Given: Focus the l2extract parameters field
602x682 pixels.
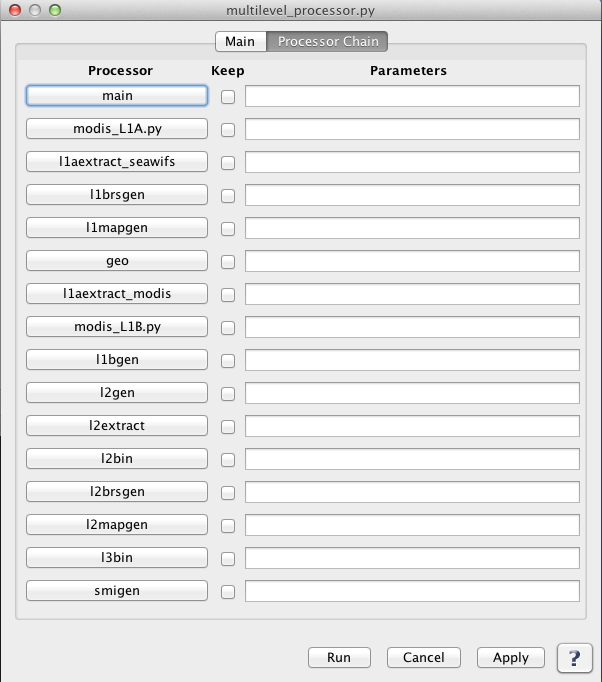Looking at the screenshot, I should pyautogui.click(x=412, y=426).
